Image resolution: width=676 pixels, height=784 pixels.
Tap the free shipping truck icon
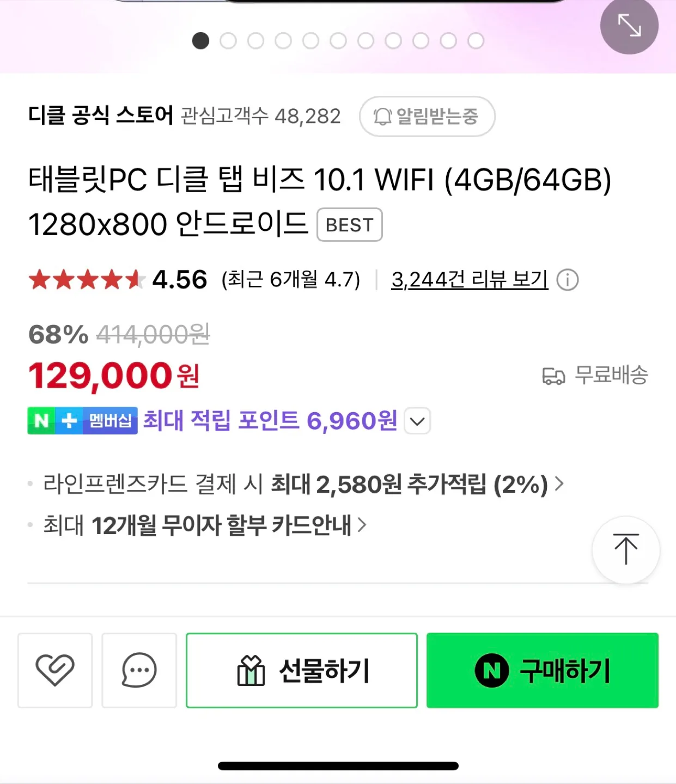[x=553, y=376]
